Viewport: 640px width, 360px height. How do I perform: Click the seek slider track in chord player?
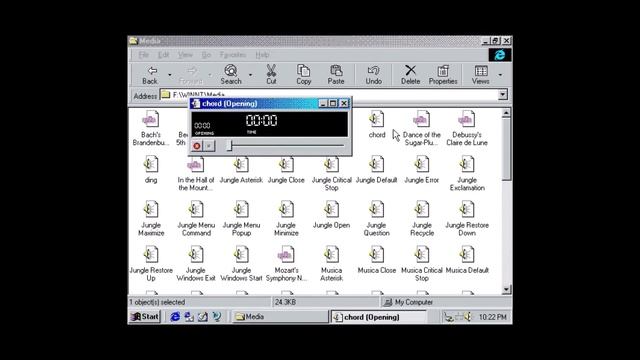pyautogui.click(x=288, y=145)
